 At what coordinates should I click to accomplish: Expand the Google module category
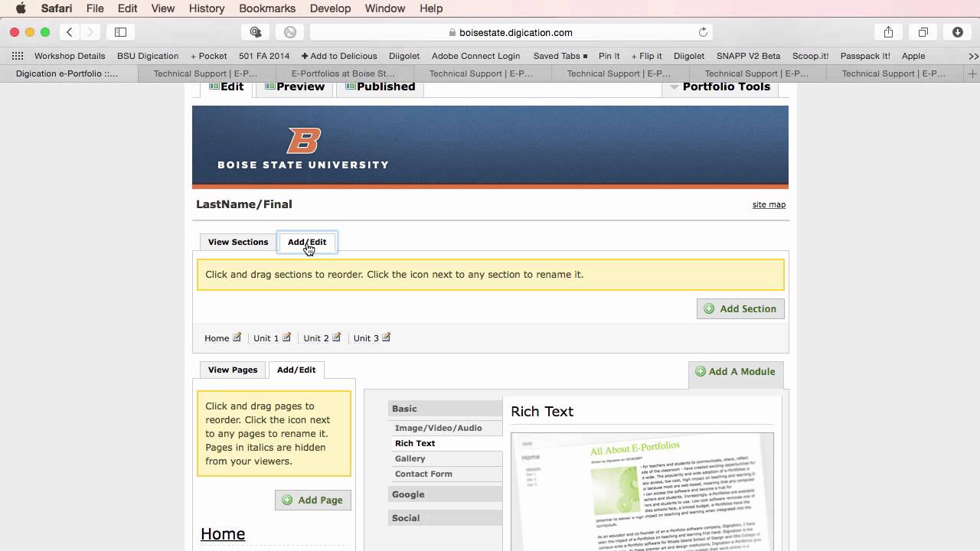445,494
